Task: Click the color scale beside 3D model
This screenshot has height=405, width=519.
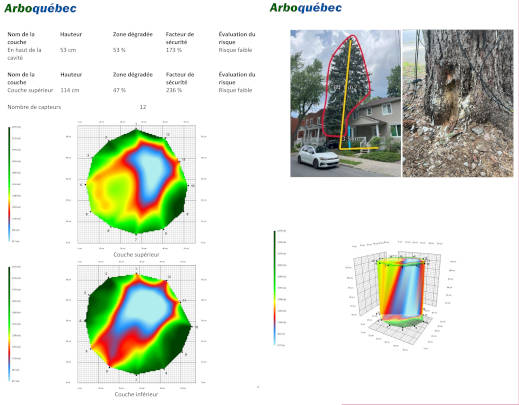Action: point(275,288)
